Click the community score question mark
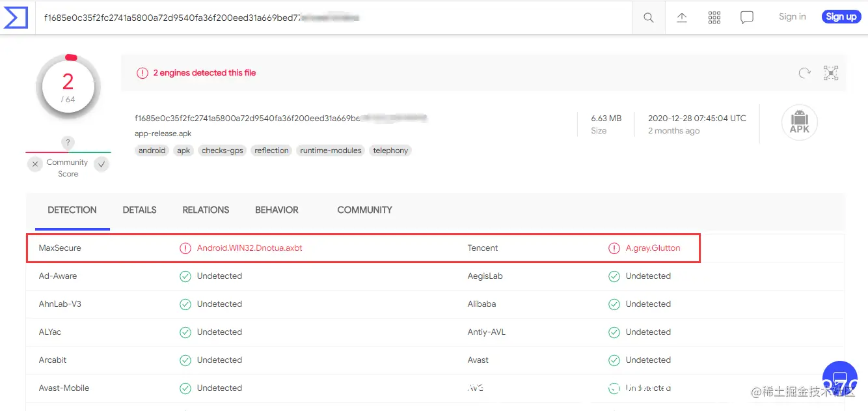This screenshot has height=411, width=868. point(68,143)
